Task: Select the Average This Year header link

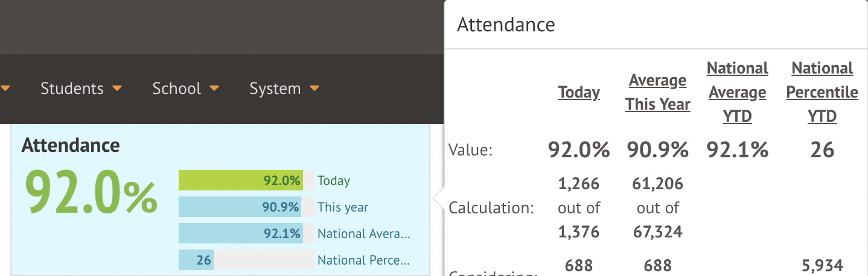Action: click(657, 92)
